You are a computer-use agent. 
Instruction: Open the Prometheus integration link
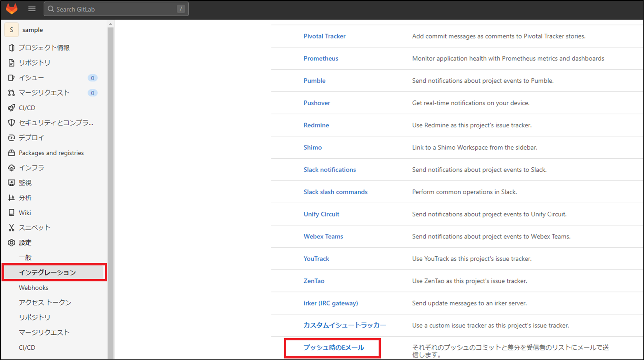pos(321,59)
